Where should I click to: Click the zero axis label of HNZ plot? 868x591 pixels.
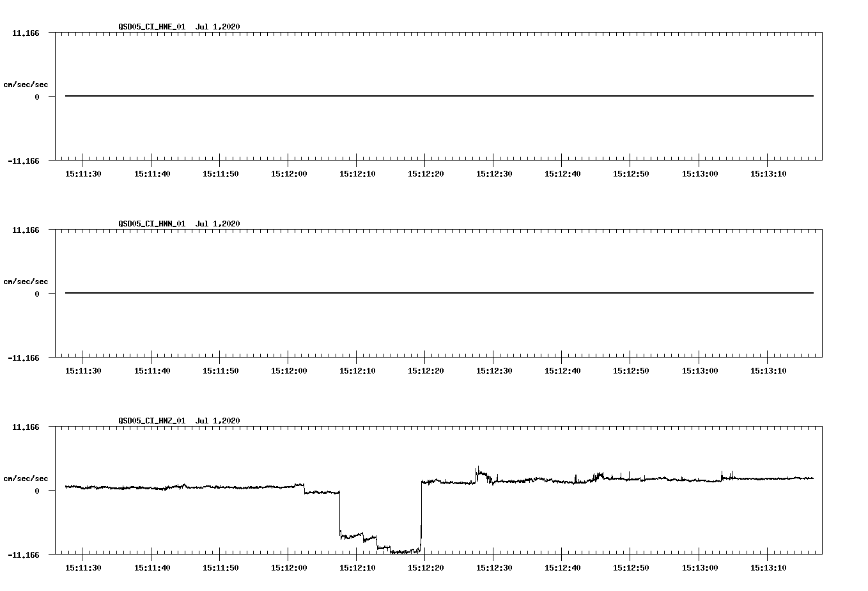tap(37, 491)
